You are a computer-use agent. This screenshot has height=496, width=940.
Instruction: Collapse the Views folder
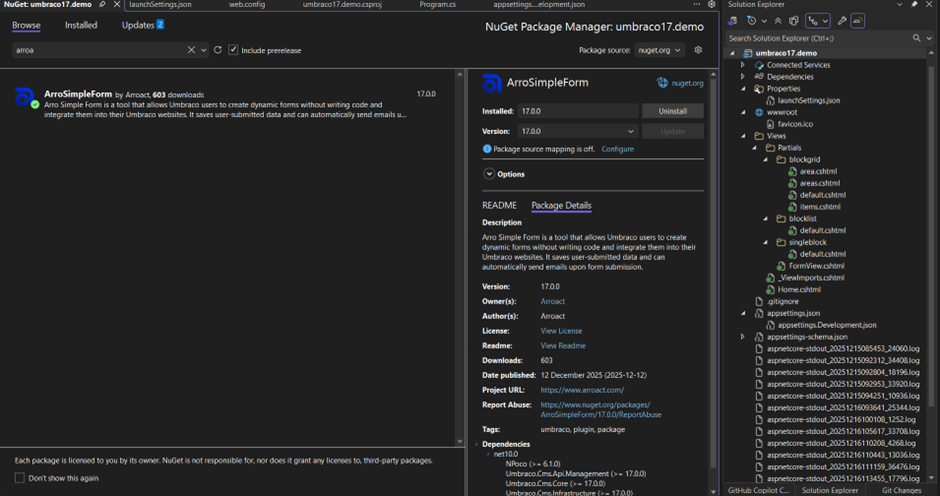743,136
